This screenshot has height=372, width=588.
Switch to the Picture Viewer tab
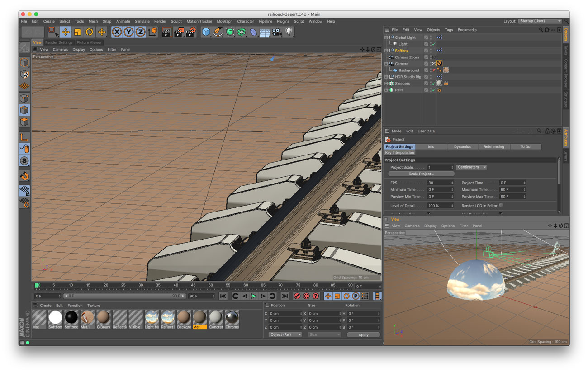point(89,42)
